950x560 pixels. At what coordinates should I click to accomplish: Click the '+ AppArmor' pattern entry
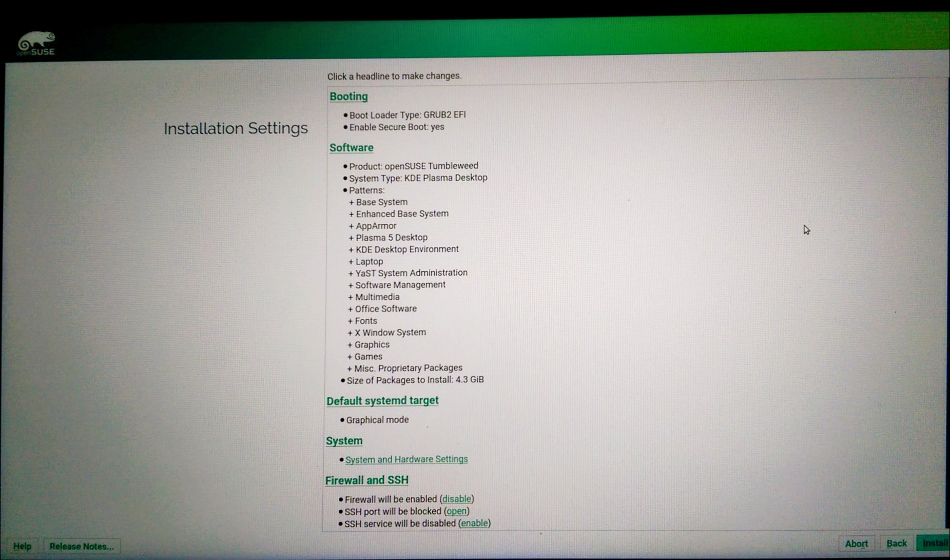coord(373,226)
